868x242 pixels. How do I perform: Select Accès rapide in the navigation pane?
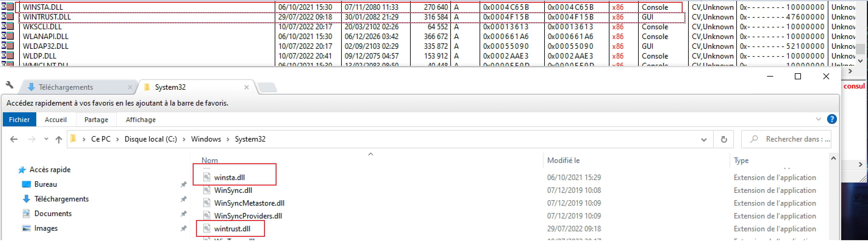(50, 170)
